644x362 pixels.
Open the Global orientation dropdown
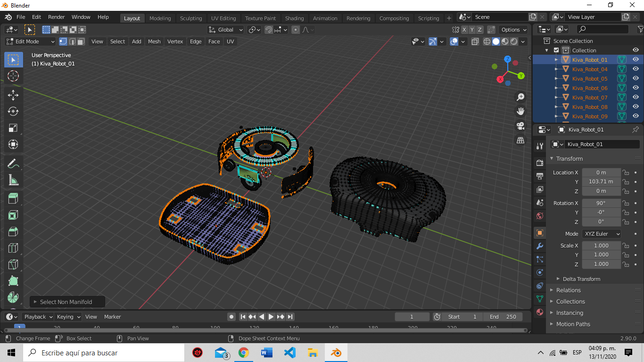click(x=226, y=30)
